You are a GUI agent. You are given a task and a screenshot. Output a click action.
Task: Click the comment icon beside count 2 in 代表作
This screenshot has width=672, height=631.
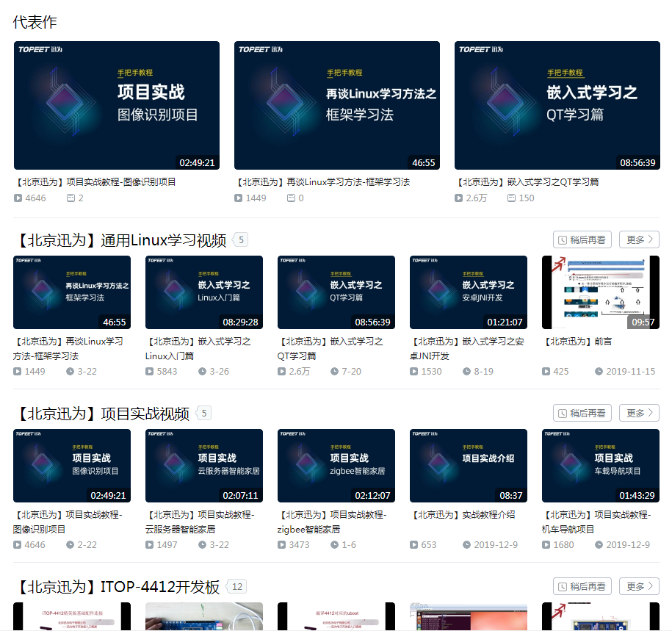[71, 198]
